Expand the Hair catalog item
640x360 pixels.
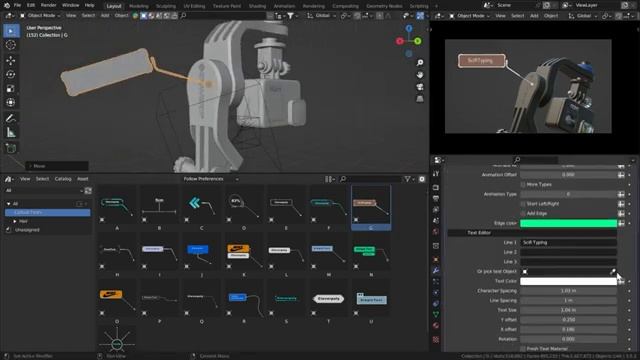click(15, 221)
